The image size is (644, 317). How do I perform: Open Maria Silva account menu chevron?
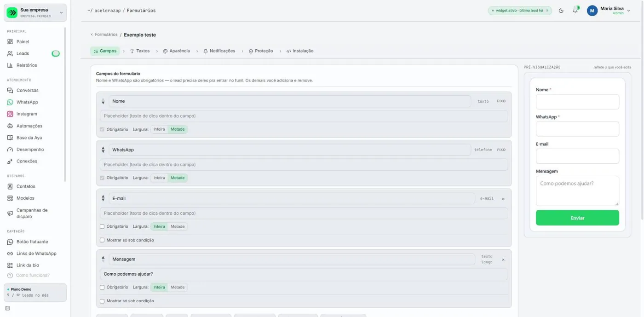[629, 11]
